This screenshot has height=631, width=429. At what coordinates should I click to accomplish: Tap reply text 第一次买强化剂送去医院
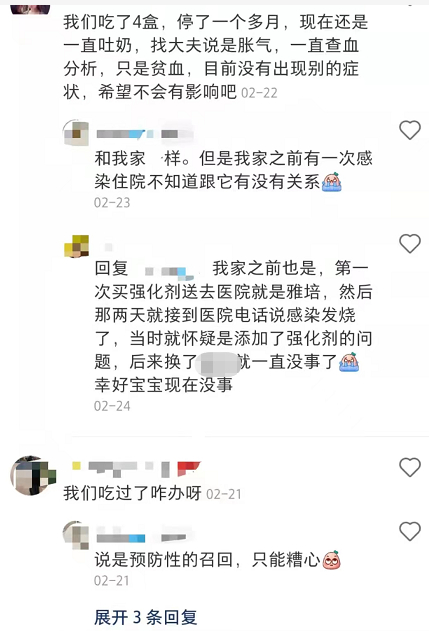point(233,327)
